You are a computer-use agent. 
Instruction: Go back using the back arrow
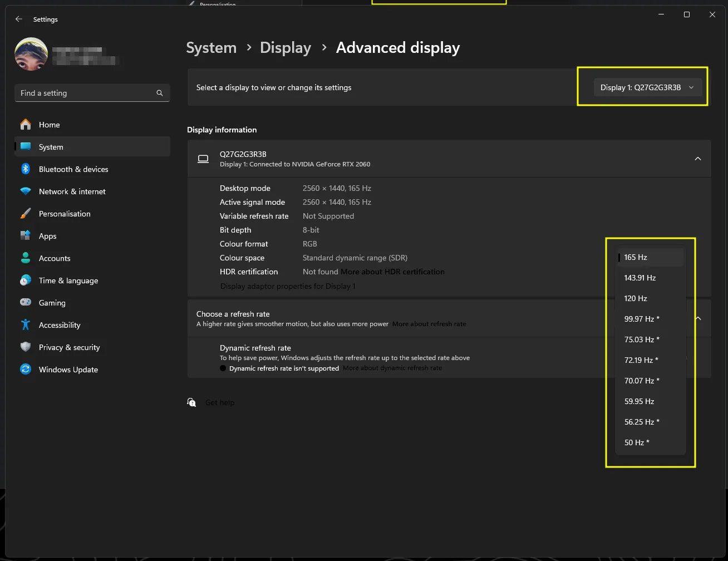pyautogui.click(x=19, y=19)
